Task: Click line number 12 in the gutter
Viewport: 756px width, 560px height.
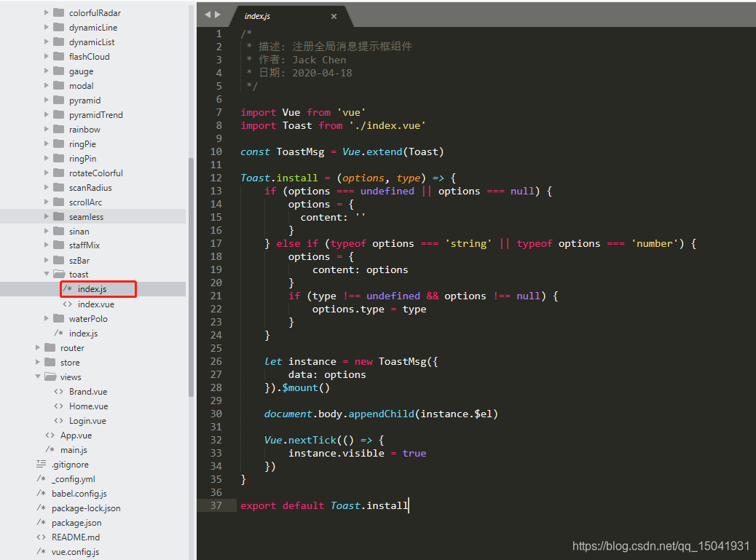Action: (216, 178)
